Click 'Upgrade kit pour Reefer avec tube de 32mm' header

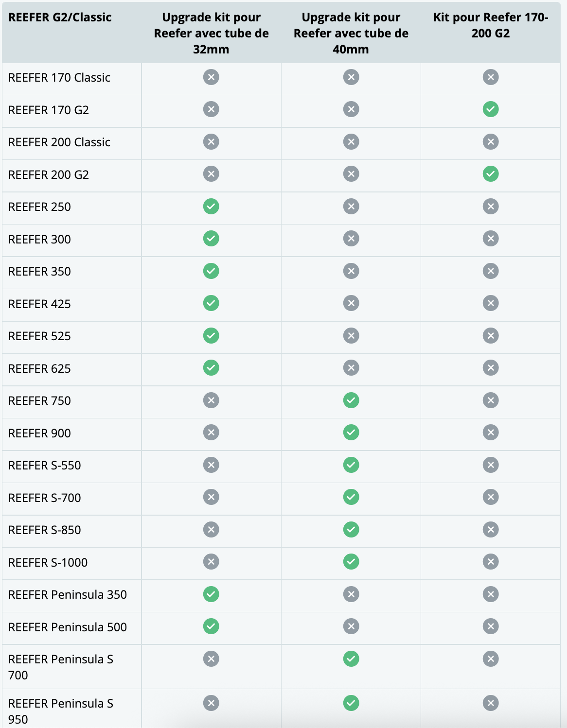point(211,33)
